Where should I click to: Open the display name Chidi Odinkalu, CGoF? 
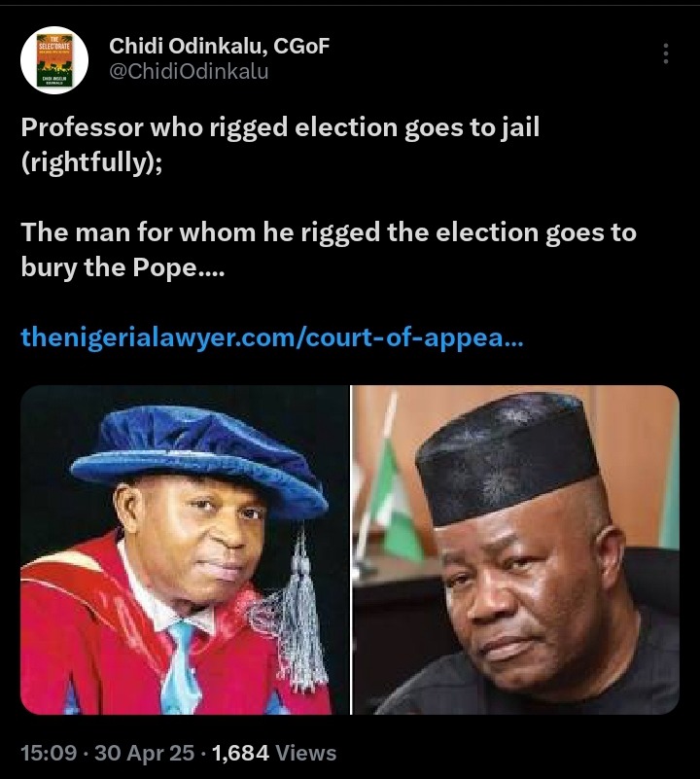click(x=219, y=47)
